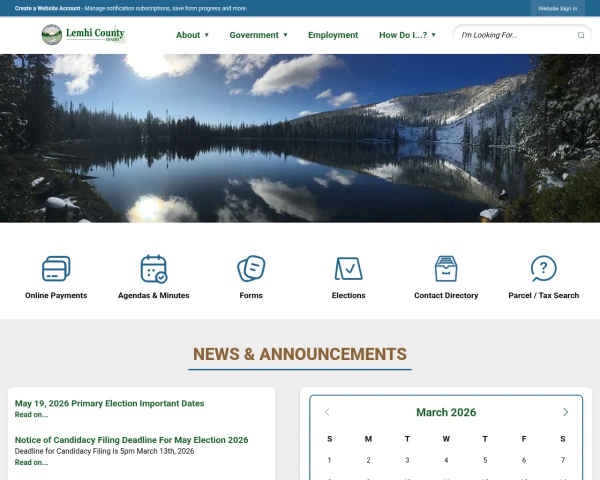The width and height of the screenshot is (600, 480).
Task: Click the mountain lake banner image
Action: coord(300,138)
